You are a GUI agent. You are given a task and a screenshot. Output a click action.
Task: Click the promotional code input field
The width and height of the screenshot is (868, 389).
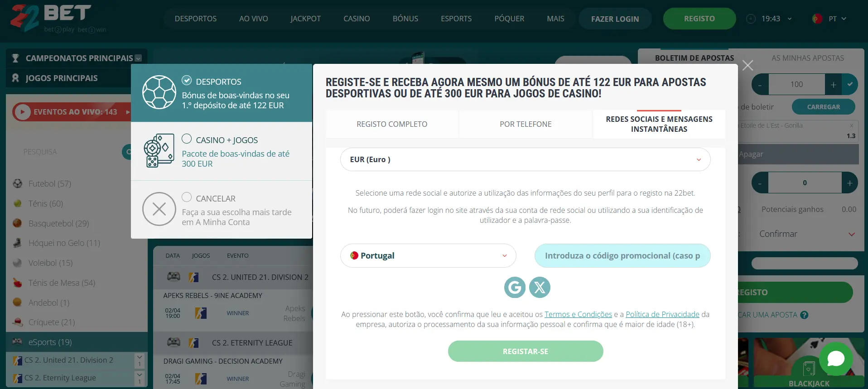click(622, 256)
